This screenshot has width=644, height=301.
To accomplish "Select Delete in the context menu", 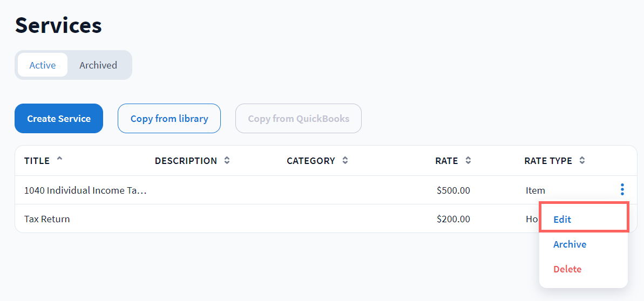I will click(x=567, y=269).
